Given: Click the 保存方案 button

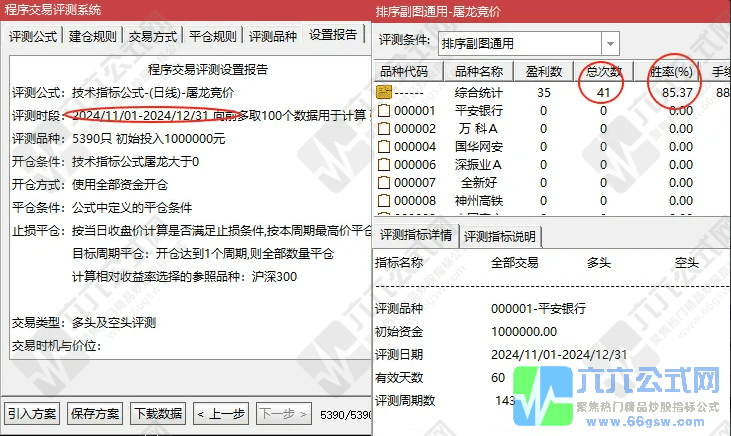Looking at the screenshot, I should (x=95, y=414).
